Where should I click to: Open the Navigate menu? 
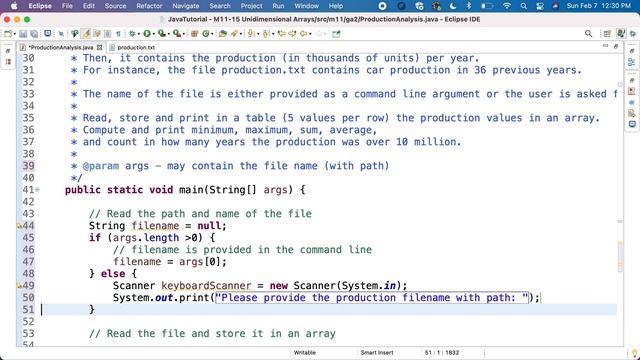pos(186,6)
